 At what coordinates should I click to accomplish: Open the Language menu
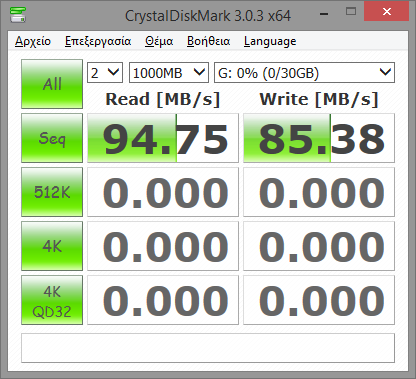tap(270, 41)
